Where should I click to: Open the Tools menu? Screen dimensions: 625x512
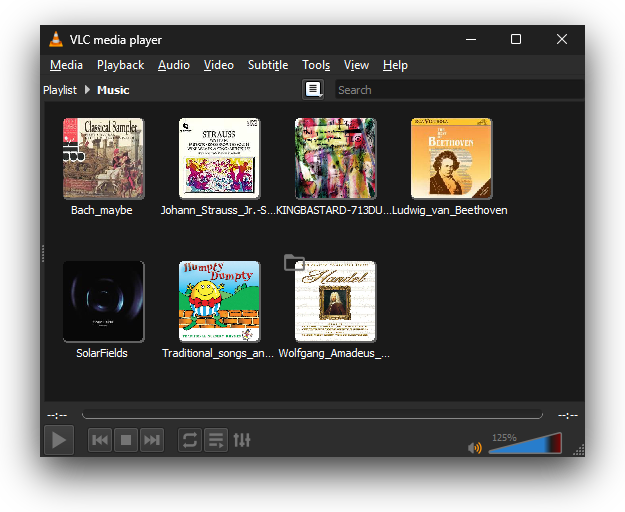tap(316, 65)
